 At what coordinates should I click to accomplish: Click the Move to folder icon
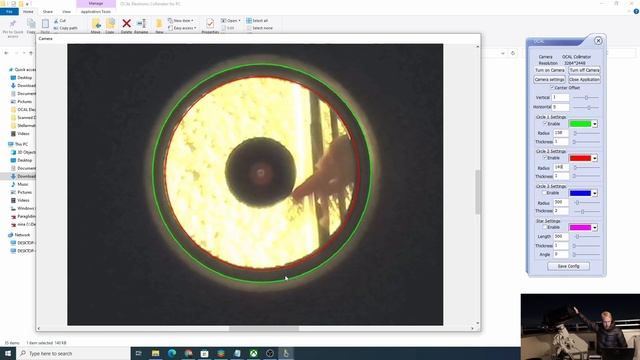click(96, 24)
